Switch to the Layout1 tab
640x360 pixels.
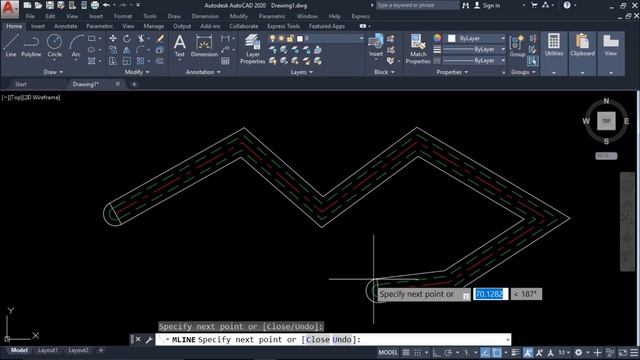pyautogui.click(x=48, y=350)
